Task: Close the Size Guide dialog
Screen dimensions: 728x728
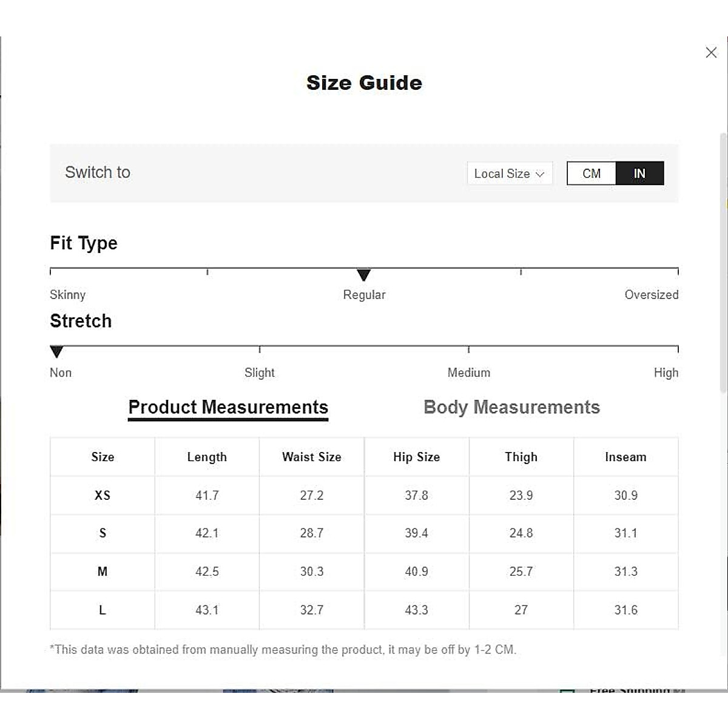Action: pos(711,53)
